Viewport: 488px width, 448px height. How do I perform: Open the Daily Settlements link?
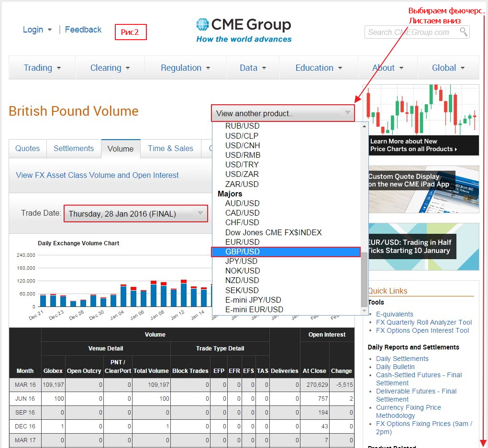tap(402, 359)
